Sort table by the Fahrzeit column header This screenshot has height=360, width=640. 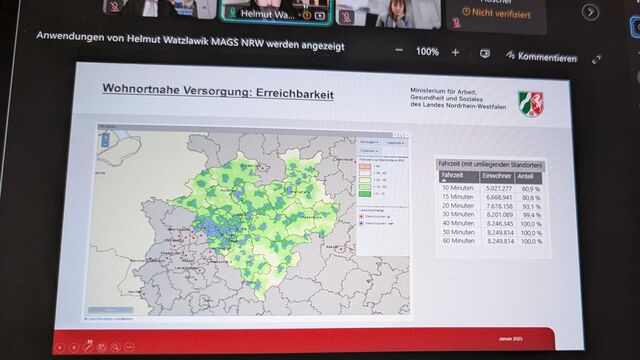(x=458, y=176)
